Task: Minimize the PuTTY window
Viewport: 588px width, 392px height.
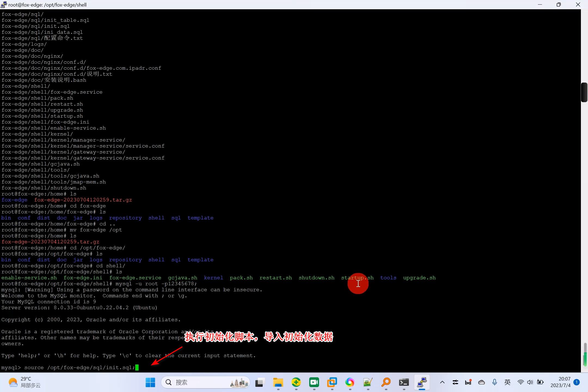Action: coord(540,5)
